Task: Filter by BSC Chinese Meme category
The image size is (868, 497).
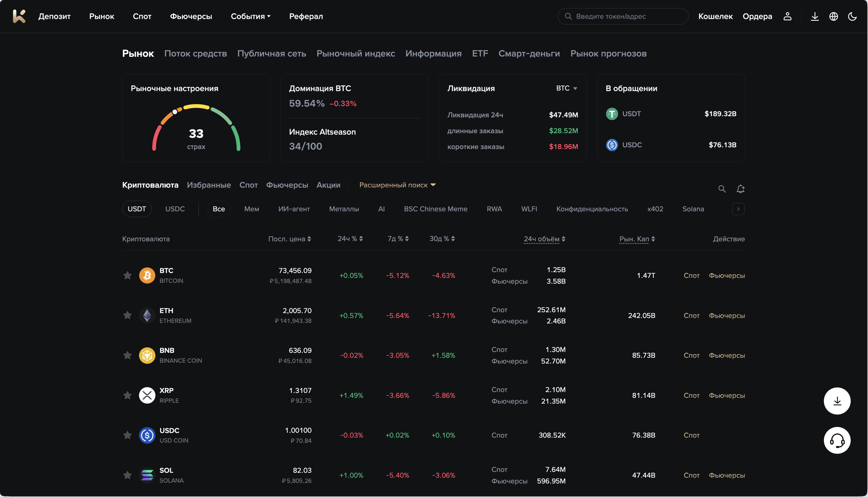Action: click(435, 209)
